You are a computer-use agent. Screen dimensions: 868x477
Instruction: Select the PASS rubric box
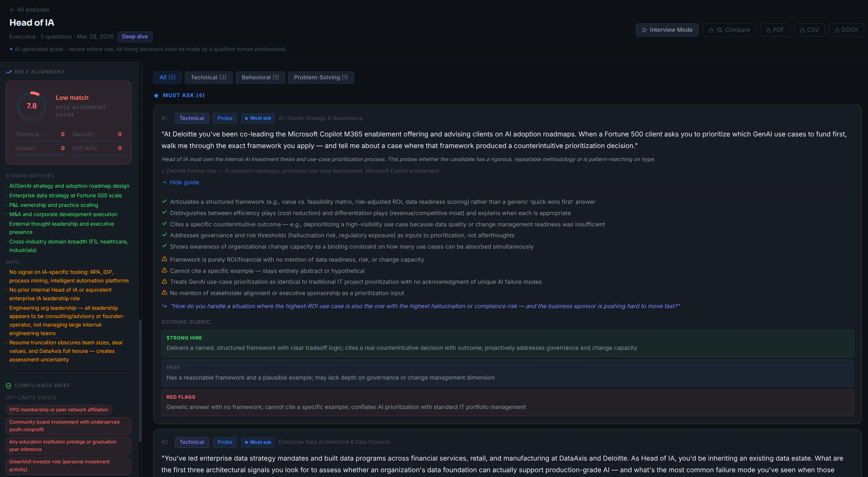click(508, 373)
